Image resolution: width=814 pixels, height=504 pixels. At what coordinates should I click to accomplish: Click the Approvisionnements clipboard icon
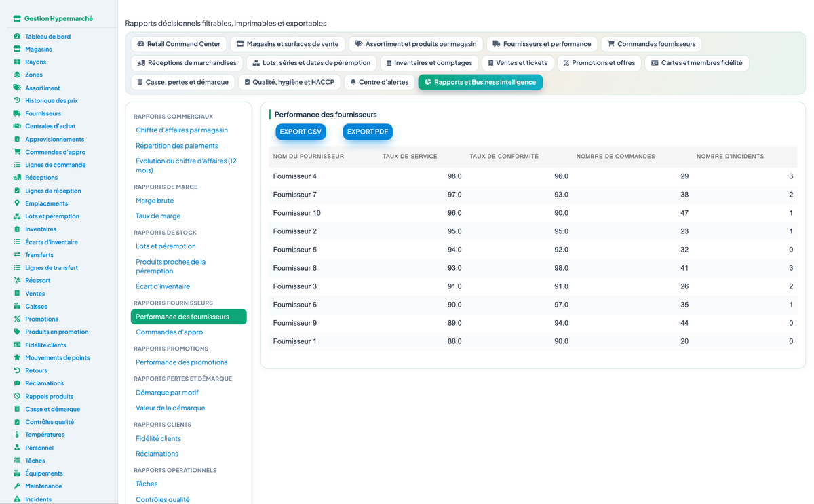click(17, 139)
